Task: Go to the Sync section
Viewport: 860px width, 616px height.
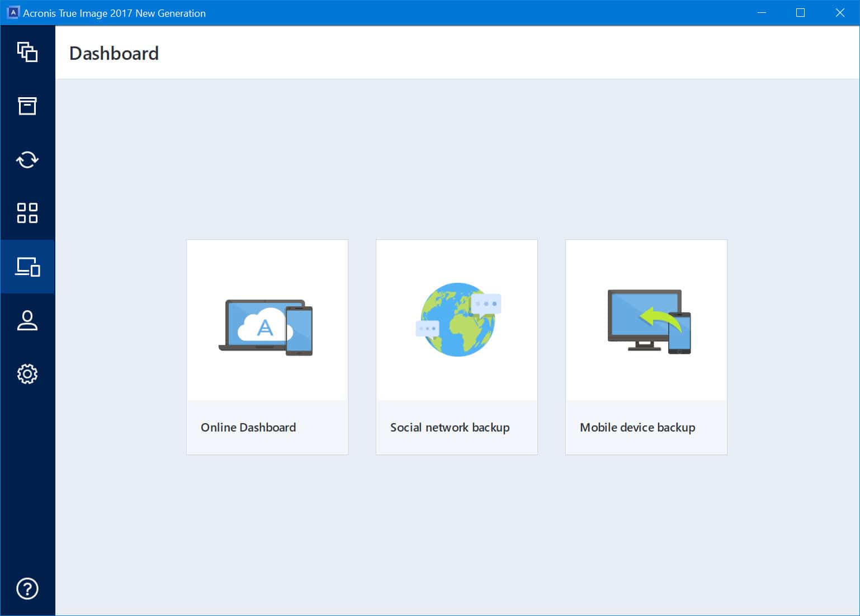Action: 27,159
